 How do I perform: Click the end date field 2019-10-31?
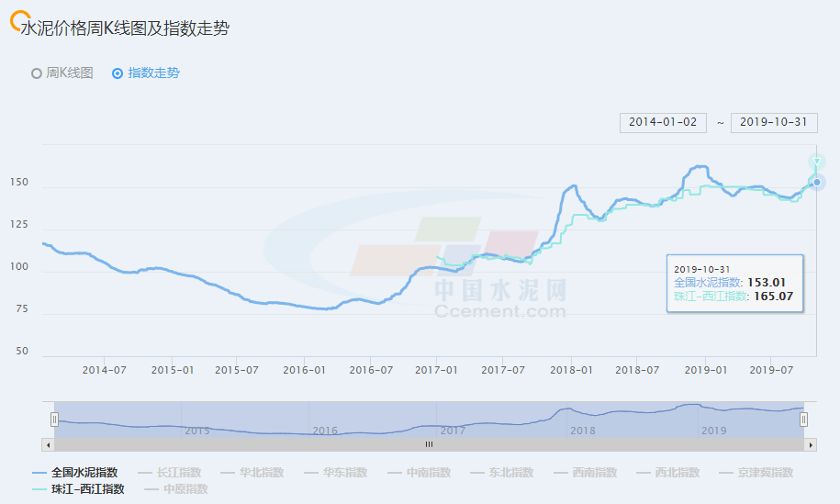pyautogui.click(x=774, y=122)
